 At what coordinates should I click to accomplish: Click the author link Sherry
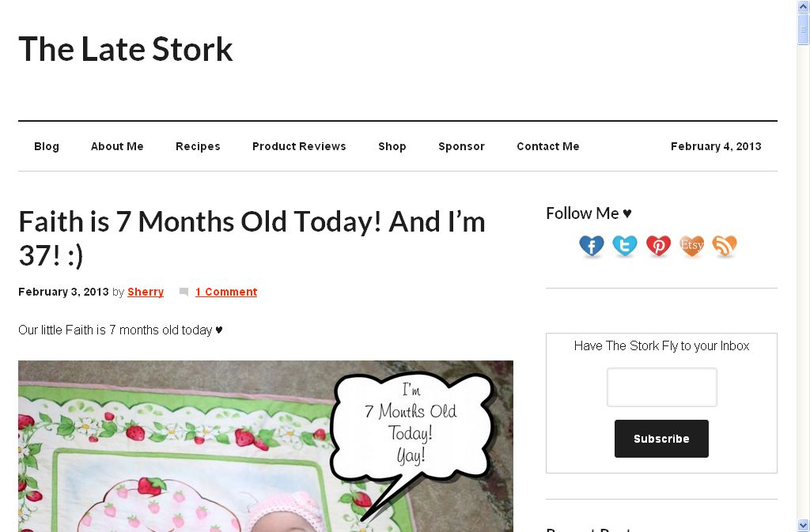[x=146, y=292]
